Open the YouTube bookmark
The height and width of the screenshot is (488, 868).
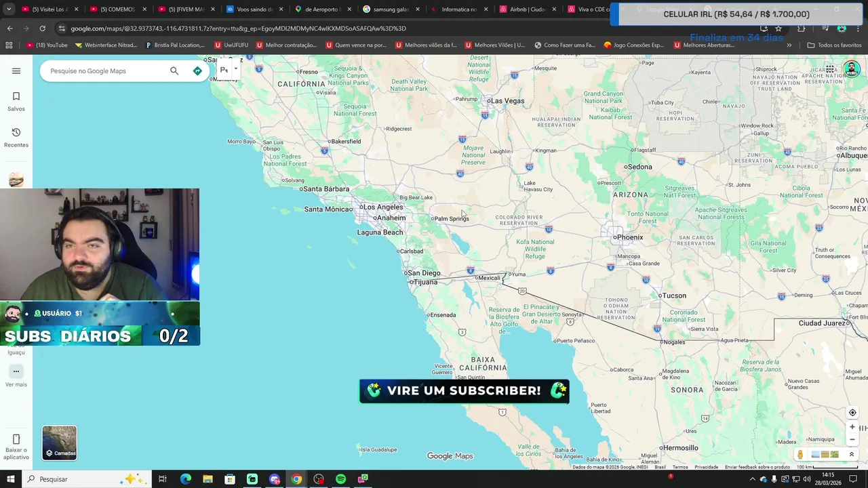[47, 45]
